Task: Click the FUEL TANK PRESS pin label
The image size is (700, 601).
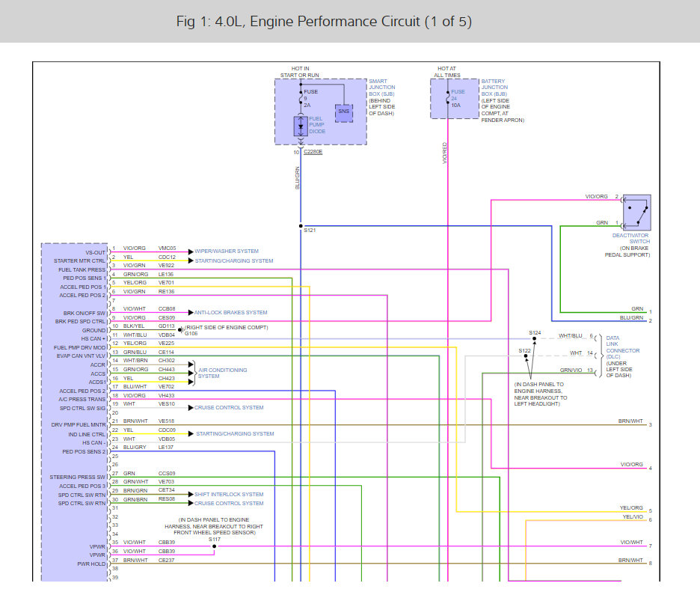Action: click(x=82, y=270)
